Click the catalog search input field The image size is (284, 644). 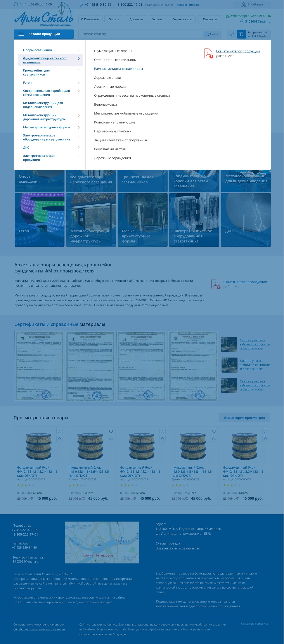coord(141,34)
